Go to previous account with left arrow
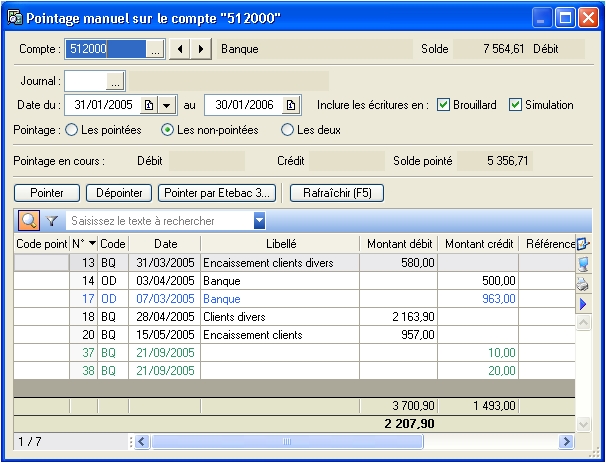 click(180, 49)
